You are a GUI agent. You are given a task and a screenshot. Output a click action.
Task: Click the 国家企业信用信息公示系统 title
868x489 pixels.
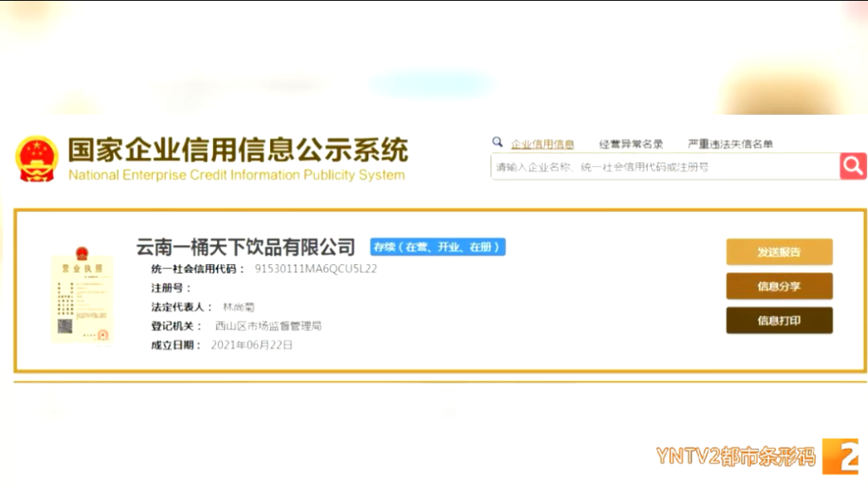(x=238, y=149)
